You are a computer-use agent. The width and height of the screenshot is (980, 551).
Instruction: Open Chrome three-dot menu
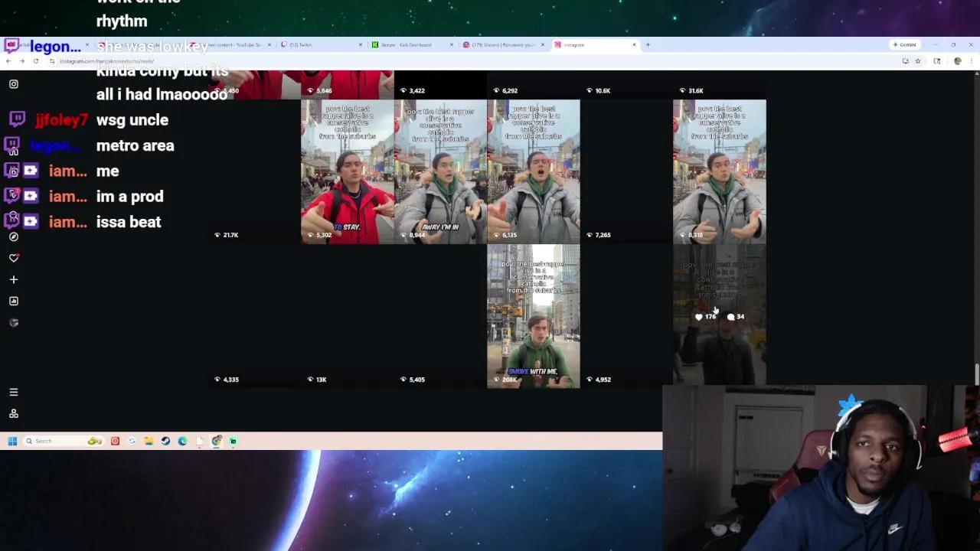[971, 61]
